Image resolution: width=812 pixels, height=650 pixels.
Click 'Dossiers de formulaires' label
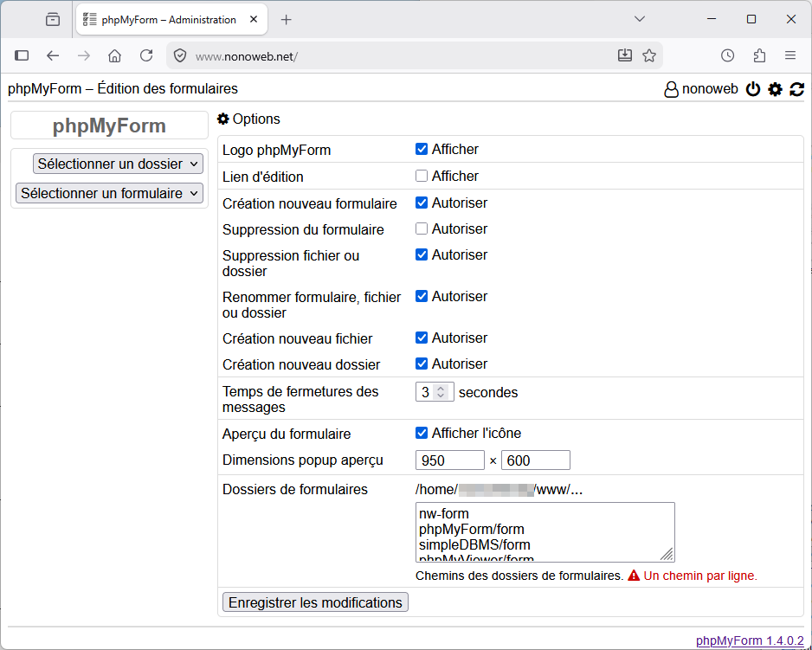294,489
